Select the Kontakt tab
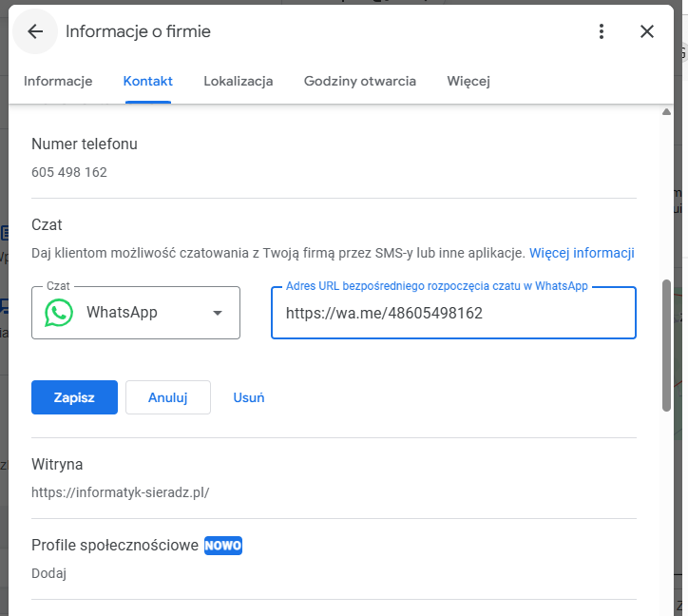Screen dimensions: 688x616 click(x=148, y=81)
